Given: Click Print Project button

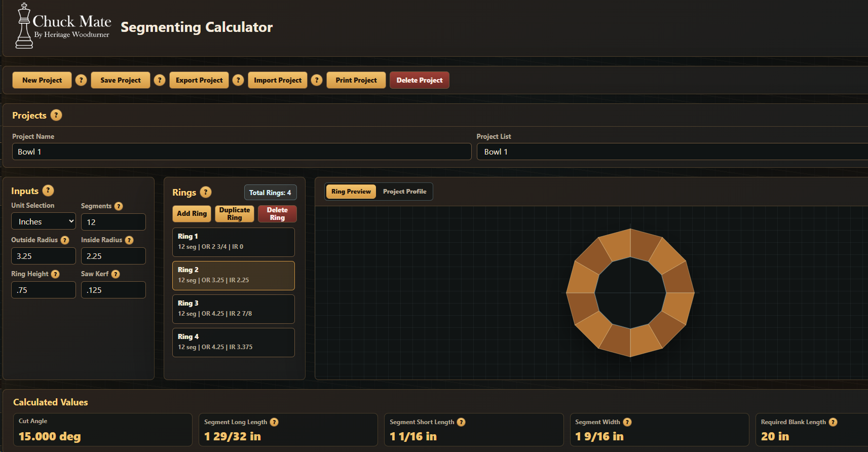Looking at the screenshot, I should (356, 80).
